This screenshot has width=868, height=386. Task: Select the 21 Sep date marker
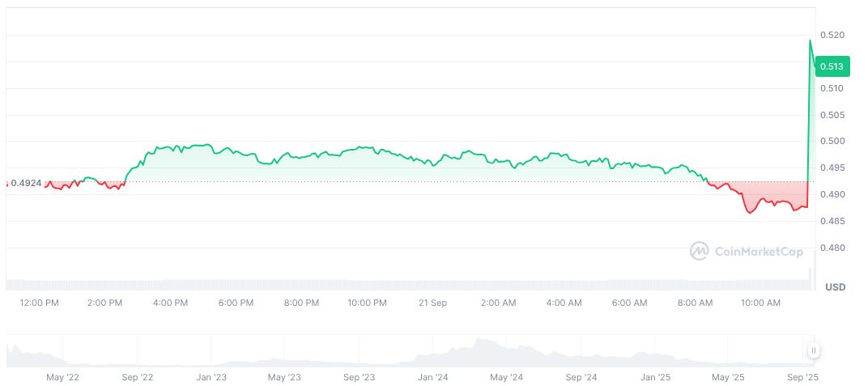pos(432,303)
